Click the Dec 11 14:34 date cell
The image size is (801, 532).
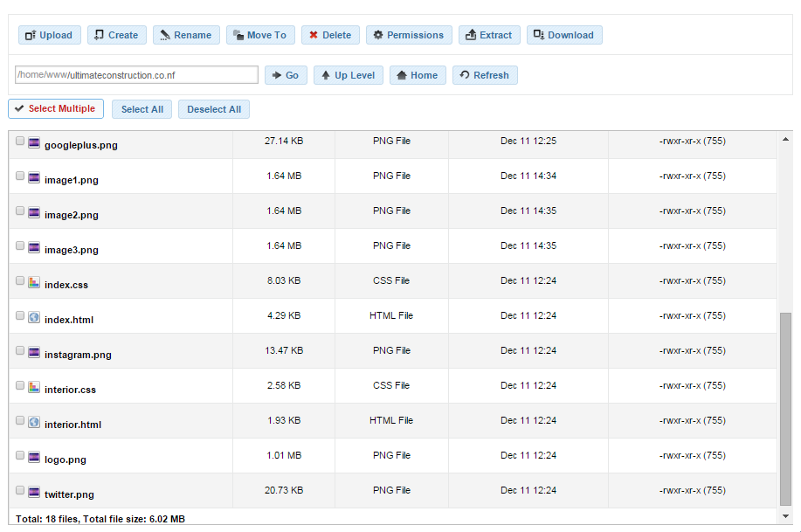tap(528, 176)
